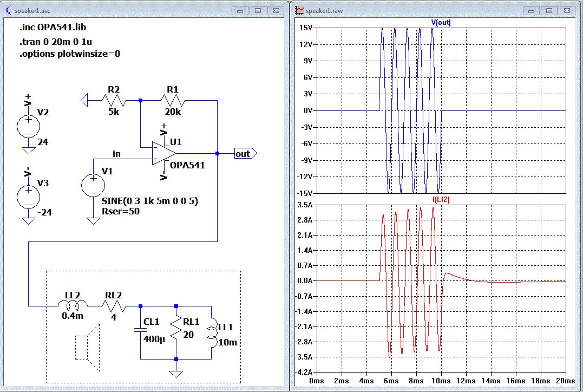Viewport: 583px width, 392px height.
Task: Maximize the speaker1.raw plot window
Action: [x=549, y=10]
